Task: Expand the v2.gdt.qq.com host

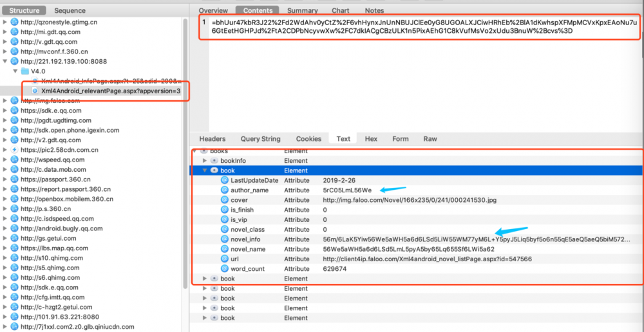Action: (x=5, y=140)
